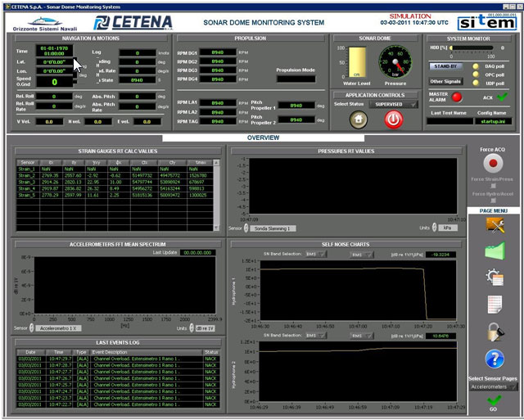Click the CETENA logo
The height and width of the screenshot is (420, 524).
coord(133,23)
